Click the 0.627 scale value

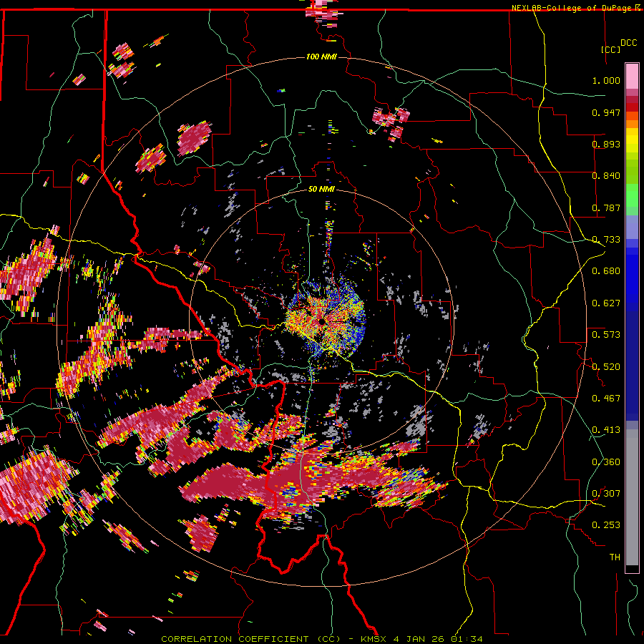click(606, 303)
